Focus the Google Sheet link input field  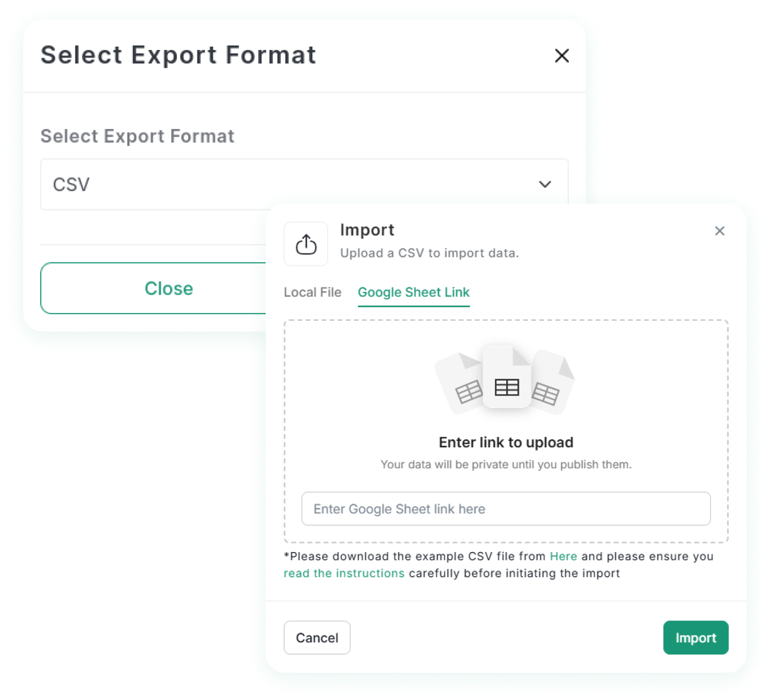coord(506,509)
